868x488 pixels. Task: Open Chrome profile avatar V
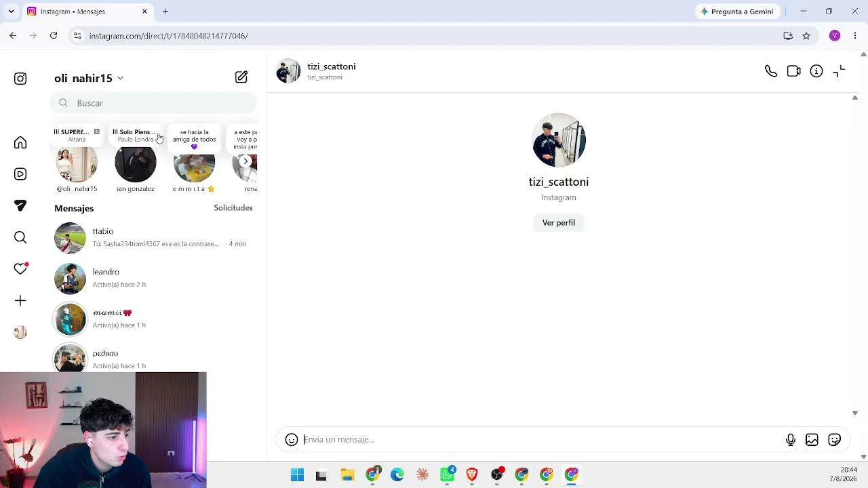click(x=835, y=36)
